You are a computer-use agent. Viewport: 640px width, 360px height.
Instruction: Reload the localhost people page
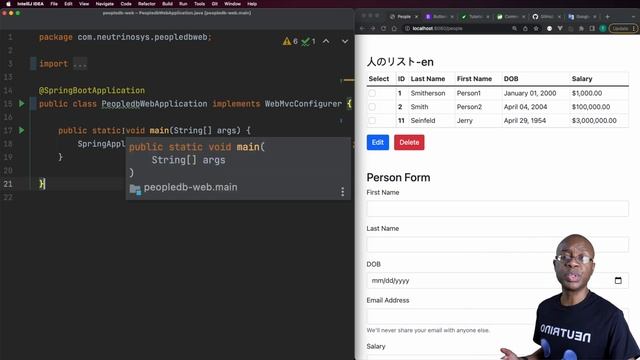point(383,29)
